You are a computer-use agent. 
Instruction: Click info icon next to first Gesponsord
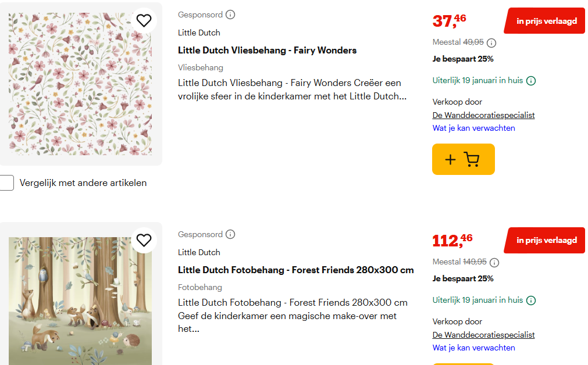230,15
